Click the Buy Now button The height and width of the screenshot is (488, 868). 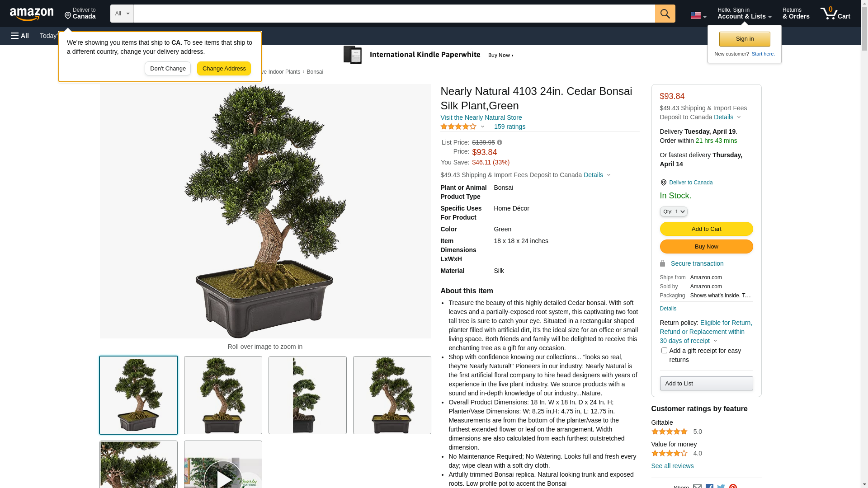pos(706,247)
